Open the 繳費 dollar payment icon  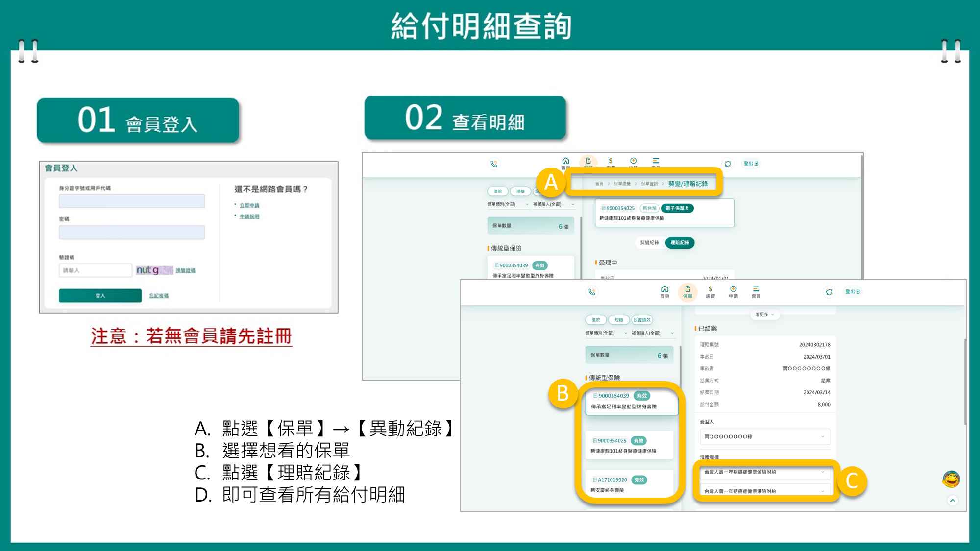710,292
